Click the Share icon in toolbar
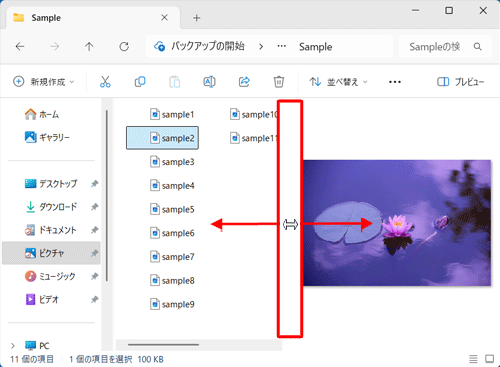The width and height of the screenshot is (500, 367). (244, 82)
